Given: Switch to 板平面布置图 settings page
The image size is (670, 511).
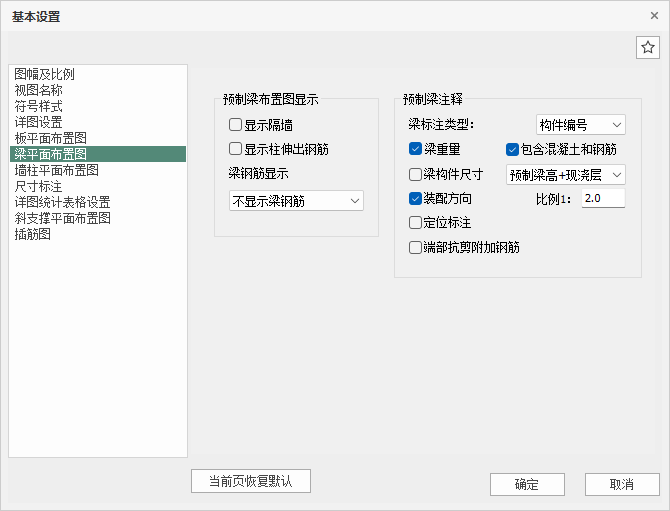Looking at the screenshot, I should [51, 138].
